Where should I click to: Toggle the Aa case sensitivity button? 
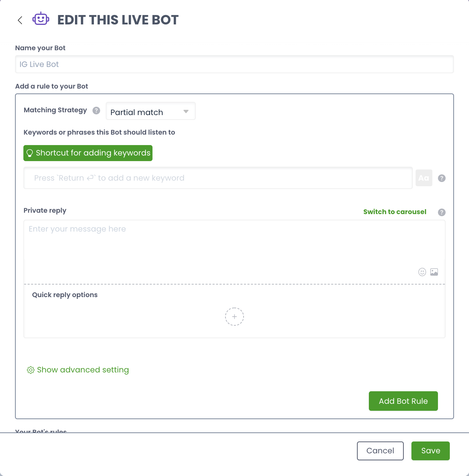(x=424, y=178)
